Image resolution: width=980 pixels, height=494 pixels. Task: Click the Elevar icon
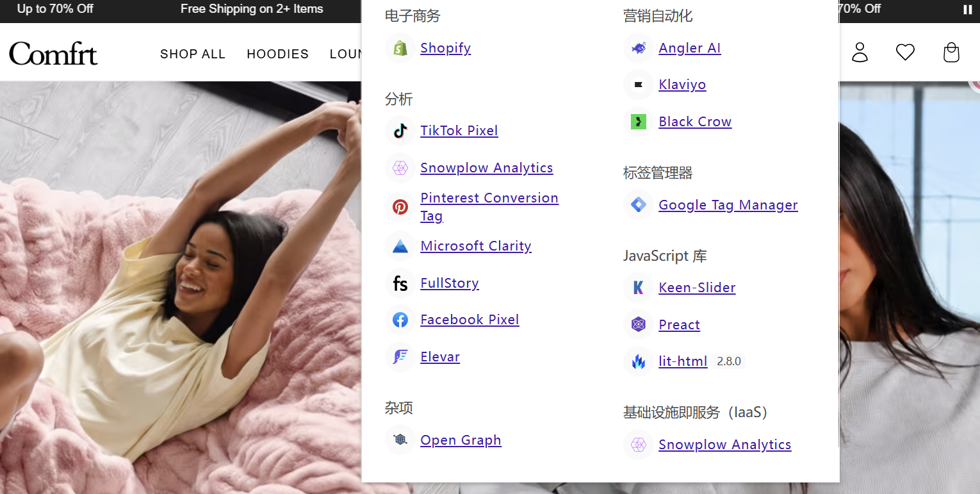(x=400, y=357)
